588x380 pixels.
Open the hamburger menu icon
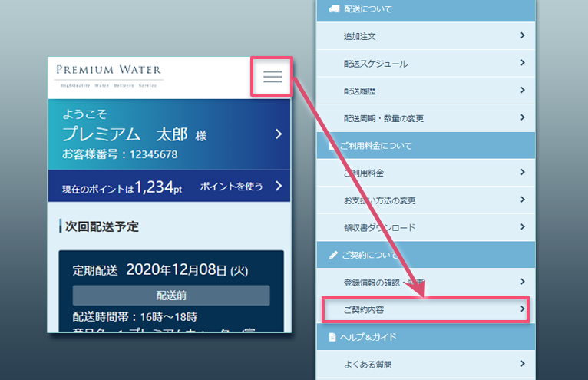tap(273, 77)
